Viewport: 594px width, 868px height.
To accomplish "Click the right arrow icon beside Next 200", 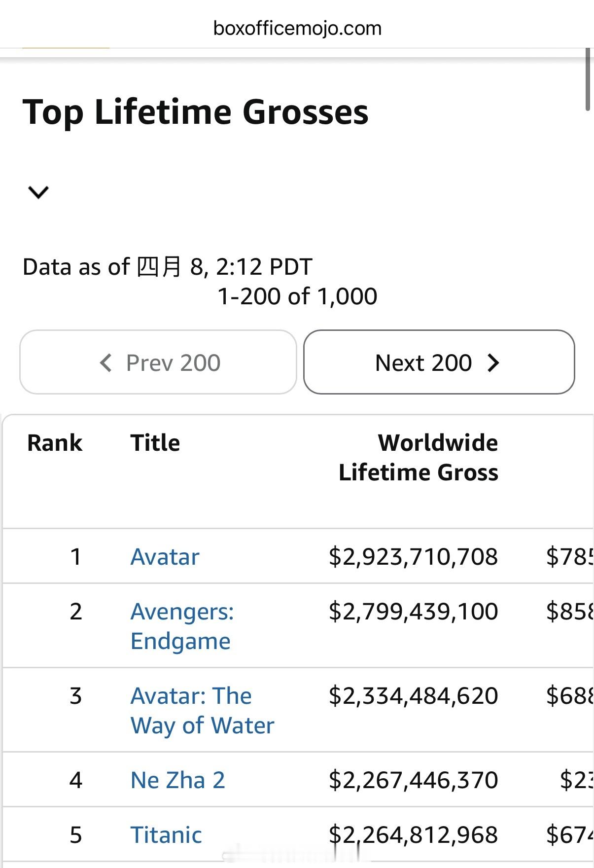I will click(493, 362).
